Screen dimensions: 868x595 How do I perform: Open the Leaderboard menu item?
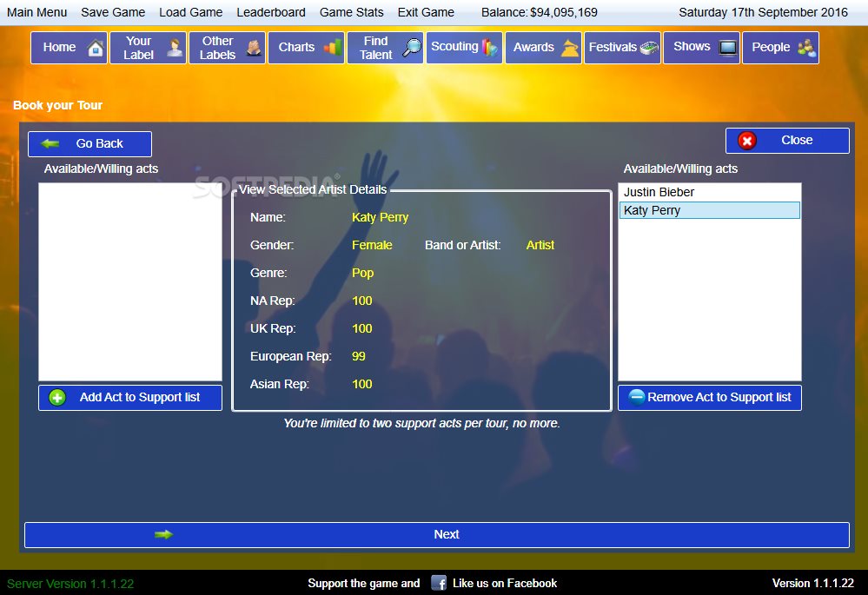tap(271, 12)
